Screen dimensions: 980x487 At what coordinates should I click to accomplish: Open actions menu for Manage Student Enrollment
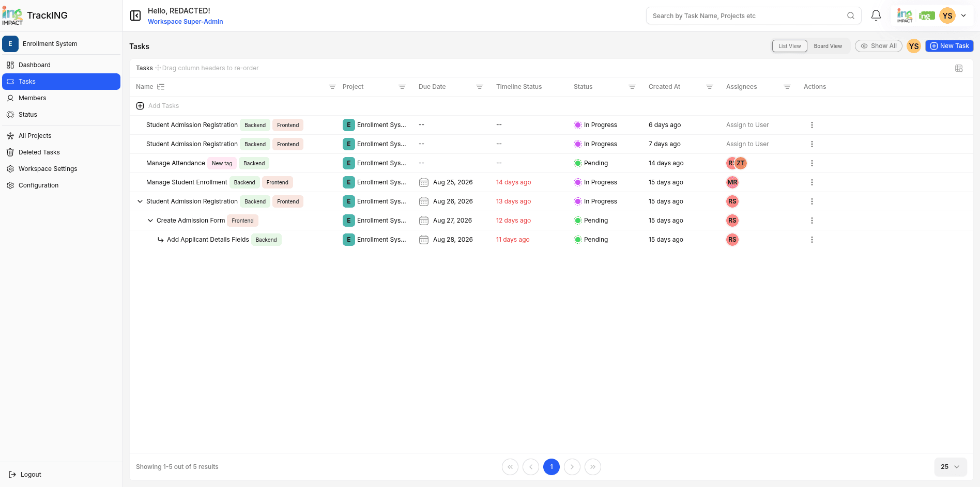(812, 182)
